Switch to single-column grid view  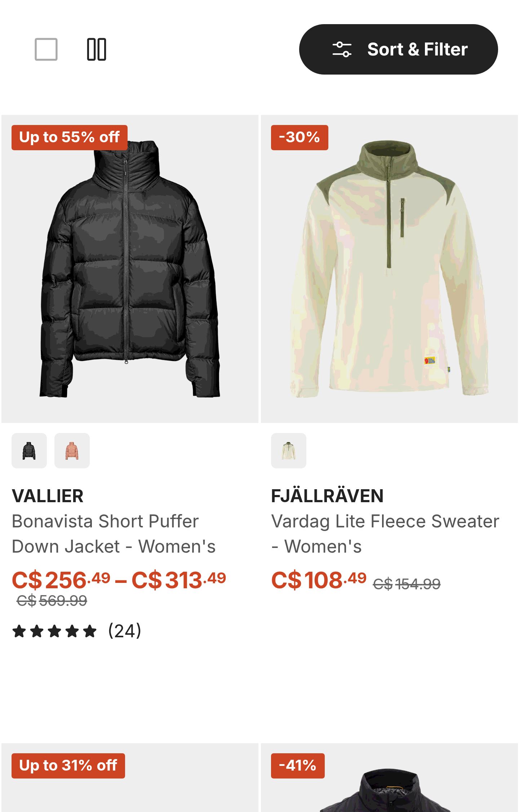coord(46,49)
